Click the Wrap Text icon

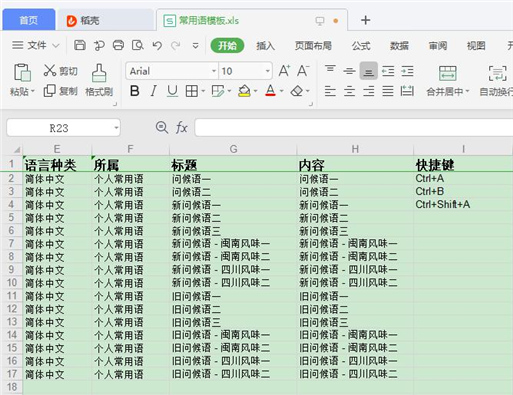498,73
